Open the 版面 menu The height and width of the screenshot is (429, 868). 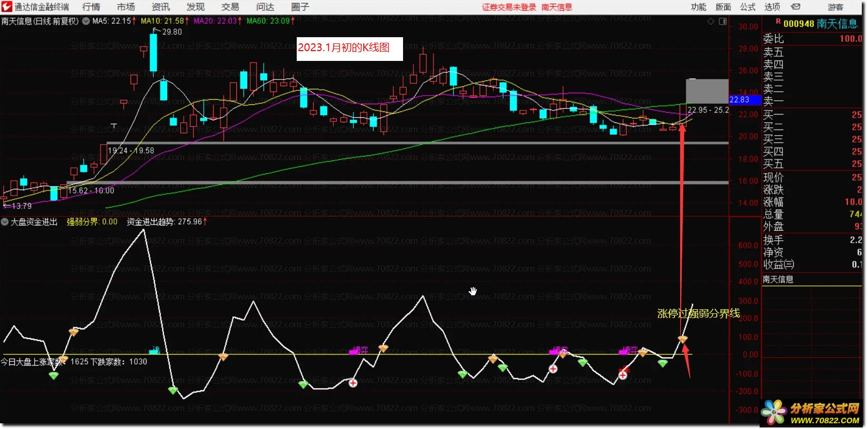pyautogui.click(x=723, y=7)
